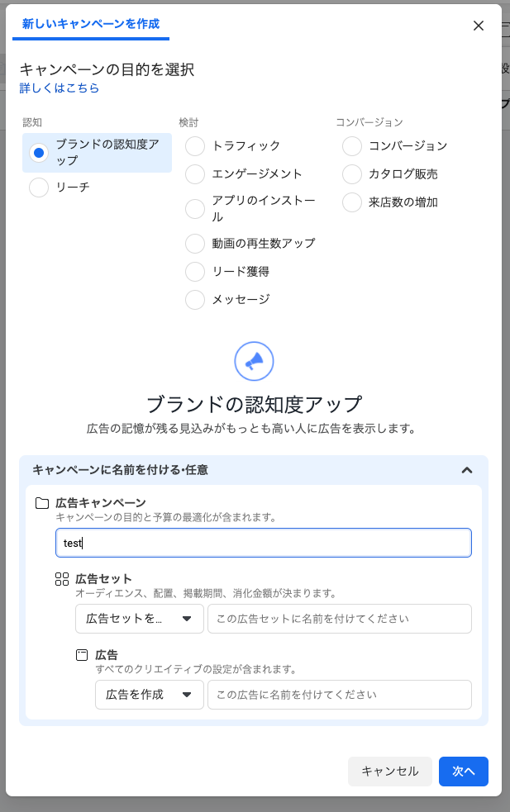
Task: Close the campaign creation dialog
Action: coord(478,26)
